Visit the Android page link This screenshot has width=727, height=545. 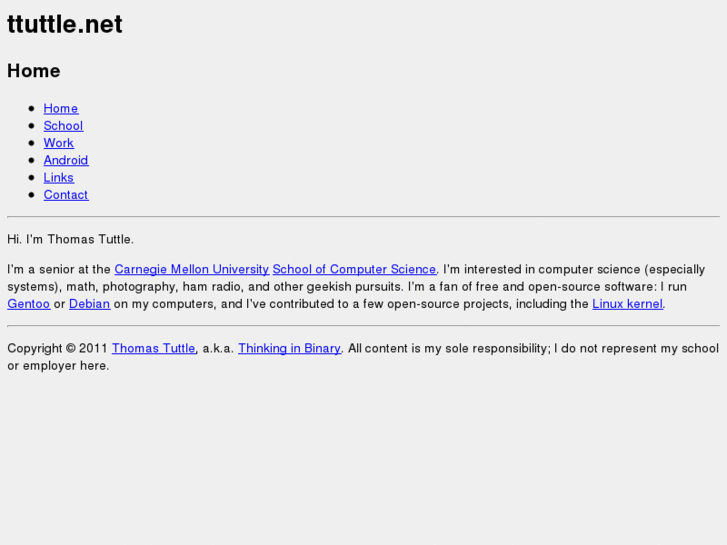[65, 160]
